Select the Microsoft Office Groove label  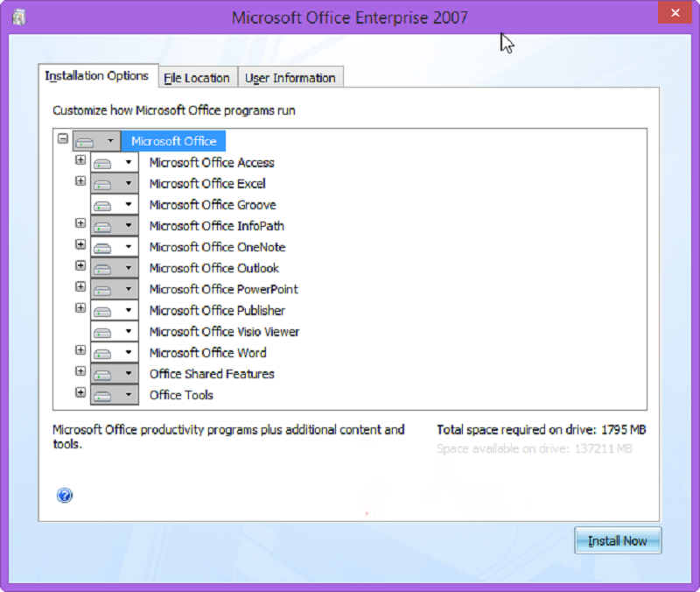tap(213, 205)
